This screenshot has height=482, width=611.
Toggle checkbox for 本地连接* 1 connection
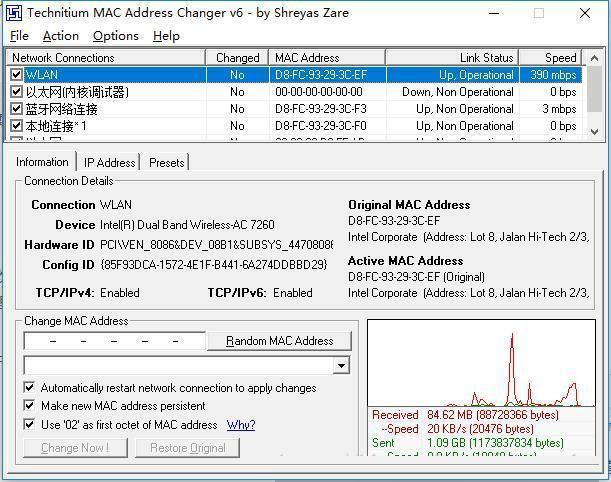pyautogui.click(x=16, y=126)
